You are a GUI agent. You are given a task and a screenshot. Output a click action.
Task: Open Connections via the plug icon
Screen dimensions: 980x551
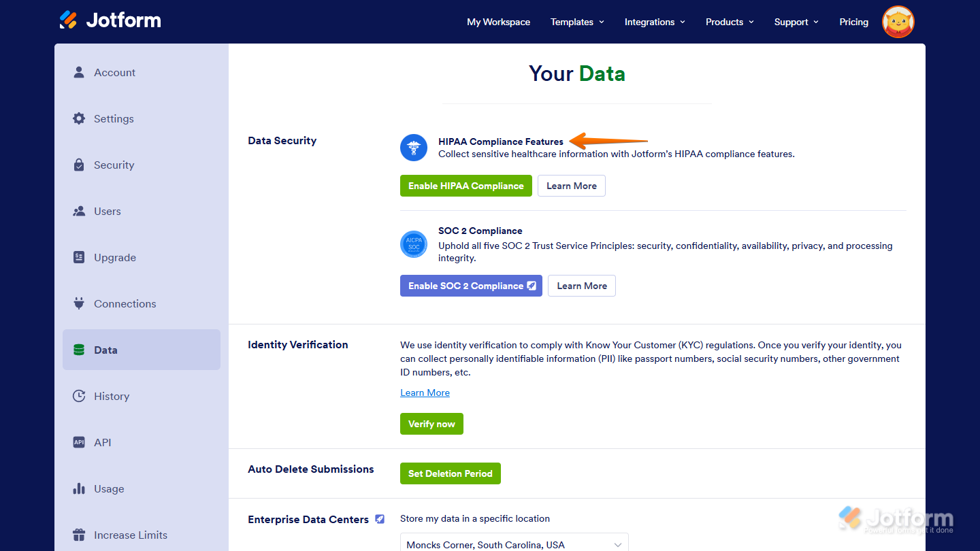79,303
